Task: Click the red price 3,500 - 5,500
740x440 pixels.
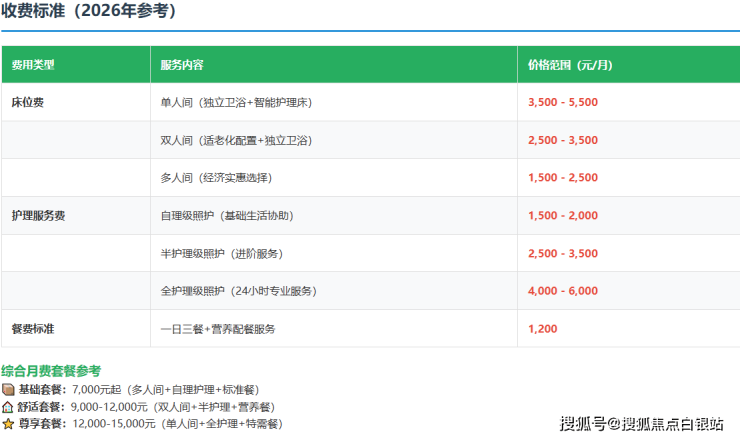Action: pos(563,102)
